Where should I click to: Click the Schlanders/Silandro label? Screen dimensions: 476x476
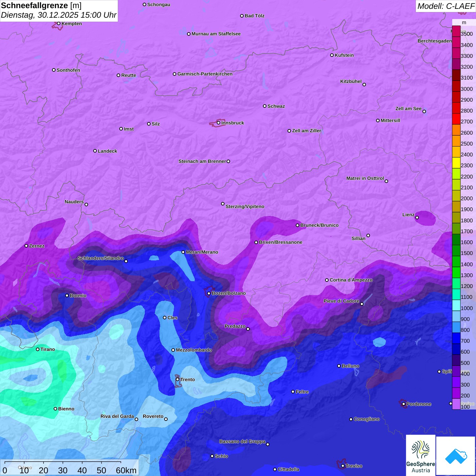coord(101,258)
